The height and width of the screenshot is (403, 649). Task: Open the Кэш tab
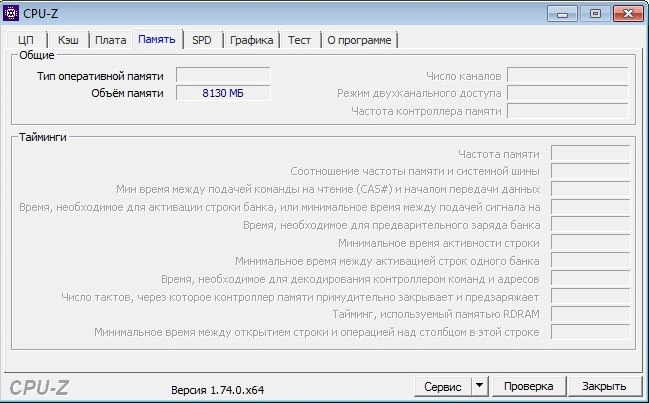pos(68,40)
